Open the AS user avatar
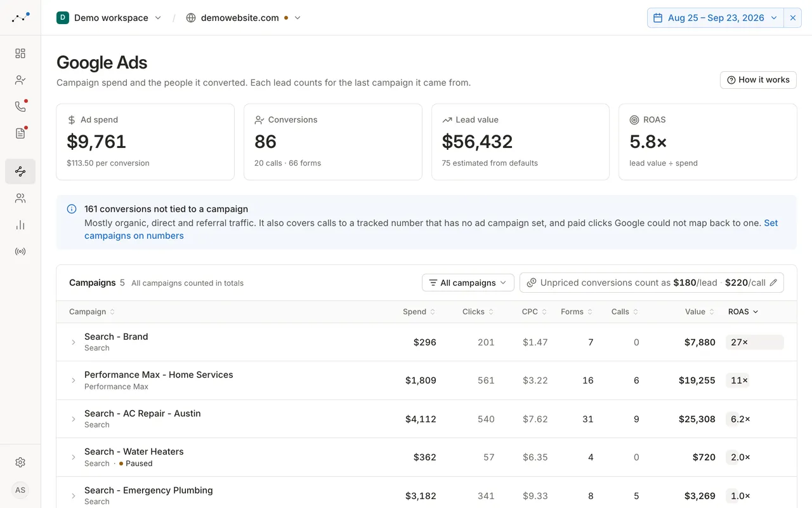Image resolution: width=812 pixels, height=508 pixels. click(x=20, y=490)
